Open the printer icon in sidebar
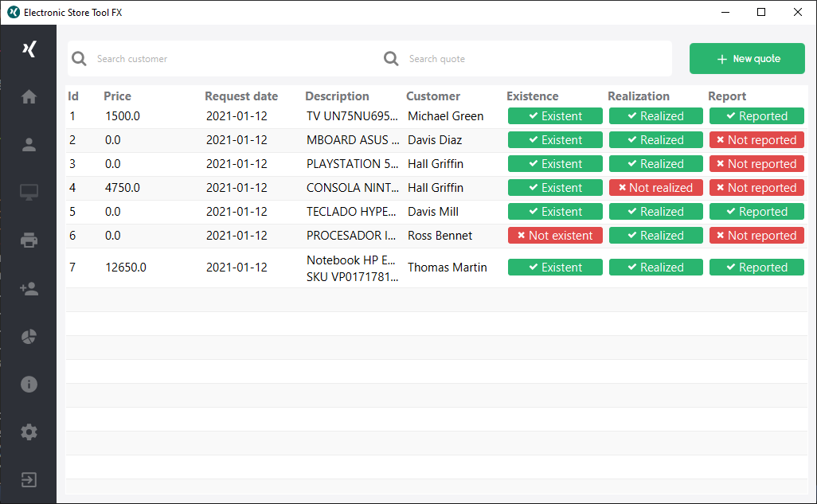The image size is (817, 504). (29, 240)
